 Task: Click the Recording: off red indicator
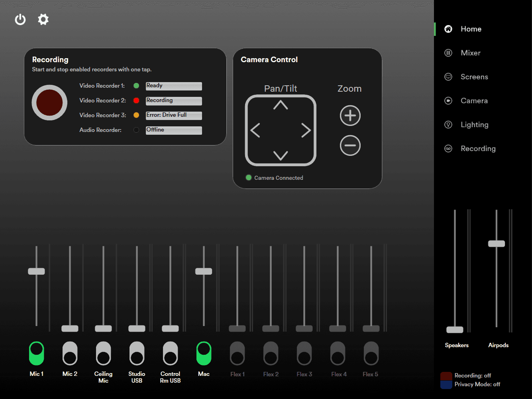446,376
